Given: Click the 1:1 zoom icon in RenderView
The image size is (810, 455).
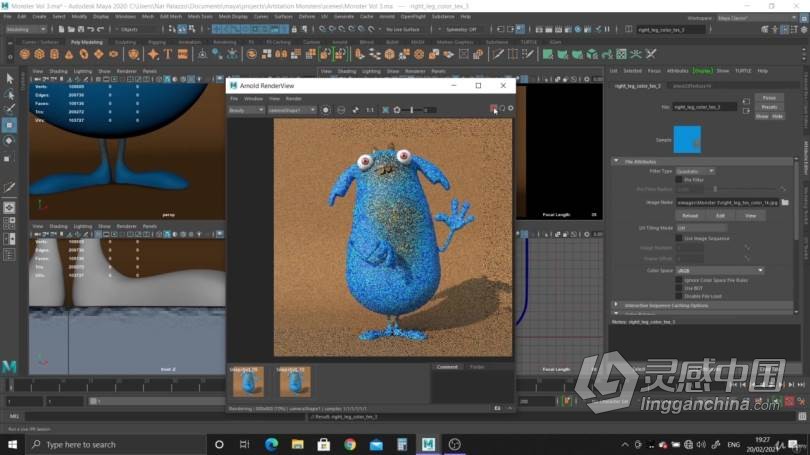Looking at the screenshot, I should coord(370,110).
